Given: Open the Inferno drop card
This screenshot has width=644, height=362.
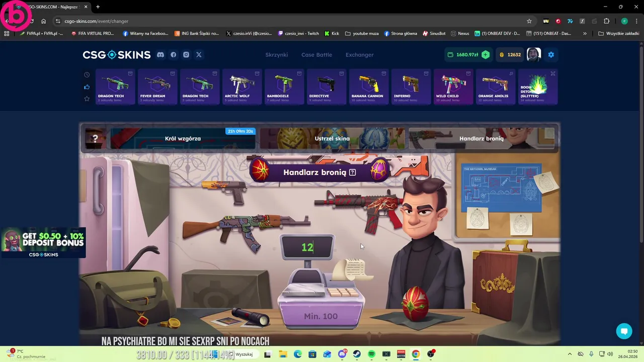Looking at the screenshot, I should click(x=411, y=87).
